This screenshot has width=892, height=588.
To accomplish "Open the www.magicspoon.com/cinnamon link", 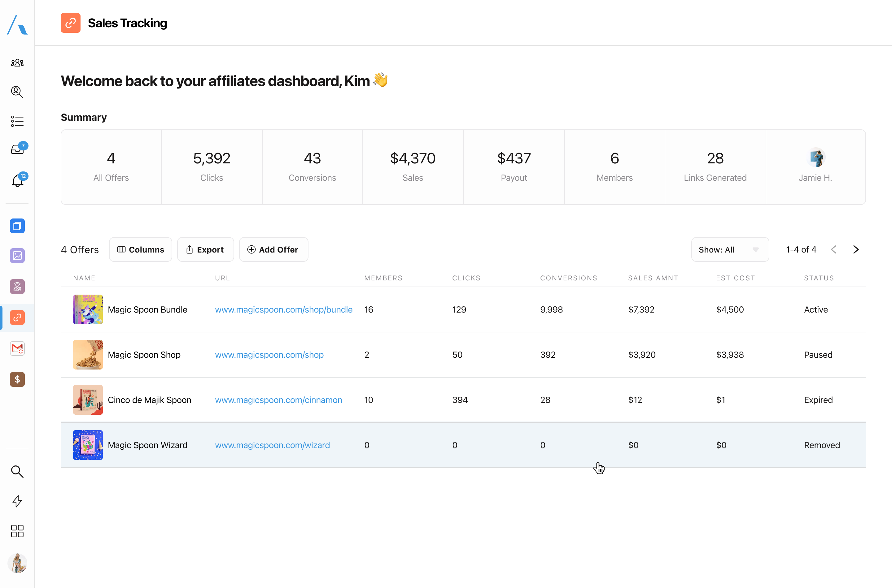I will (278, 400).
